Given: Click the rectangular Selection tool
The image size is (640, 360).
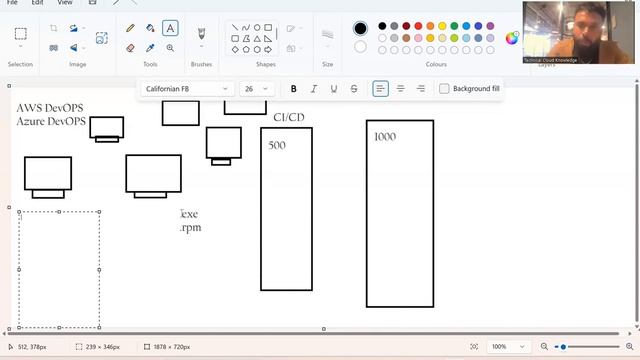Looking at the screenshot, I should tap(20, 33).
